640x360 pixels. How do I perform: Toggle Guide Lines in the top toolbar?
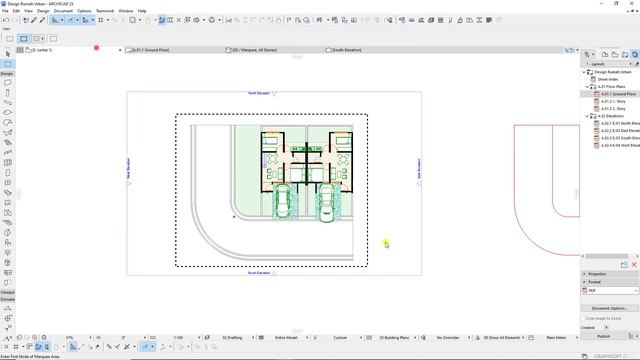pos(55,20)
